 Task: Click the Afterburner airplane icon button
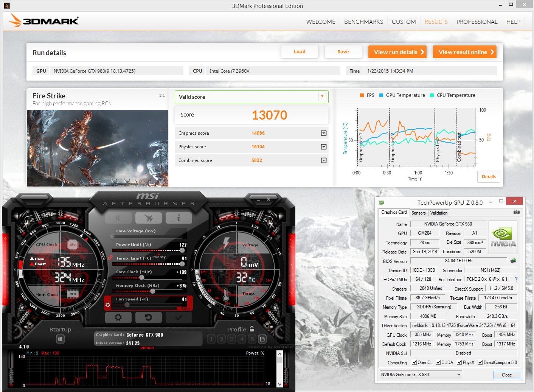click(x=148, y=218)
